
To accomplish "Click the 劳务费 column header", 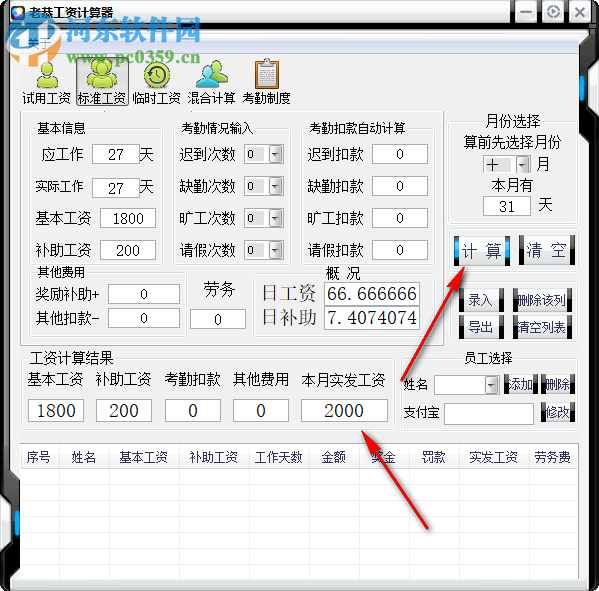I will coord(553,457).
